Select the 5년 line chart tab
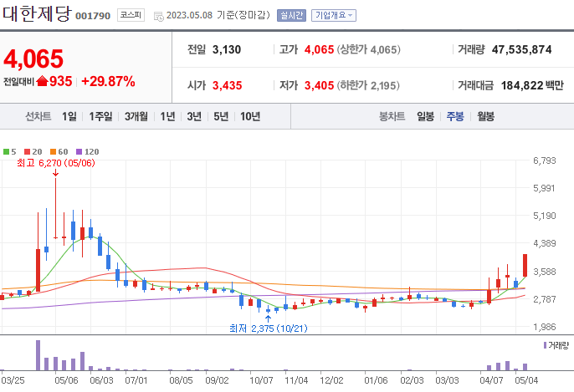The height and width of the screenshot is (392, 574). (221, 116)
